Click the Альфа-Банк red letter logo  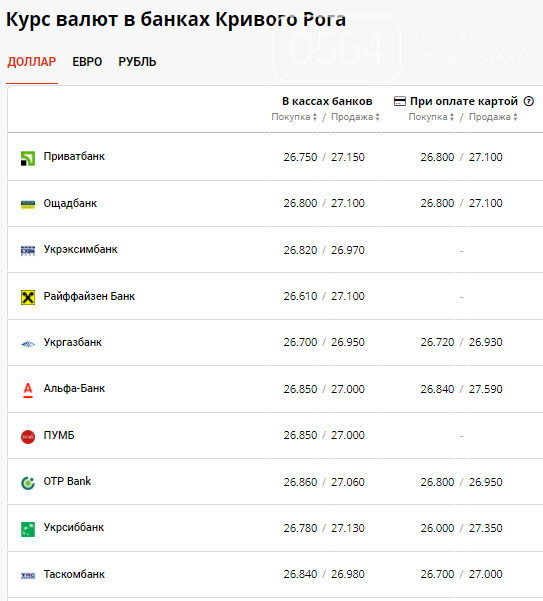28,391
